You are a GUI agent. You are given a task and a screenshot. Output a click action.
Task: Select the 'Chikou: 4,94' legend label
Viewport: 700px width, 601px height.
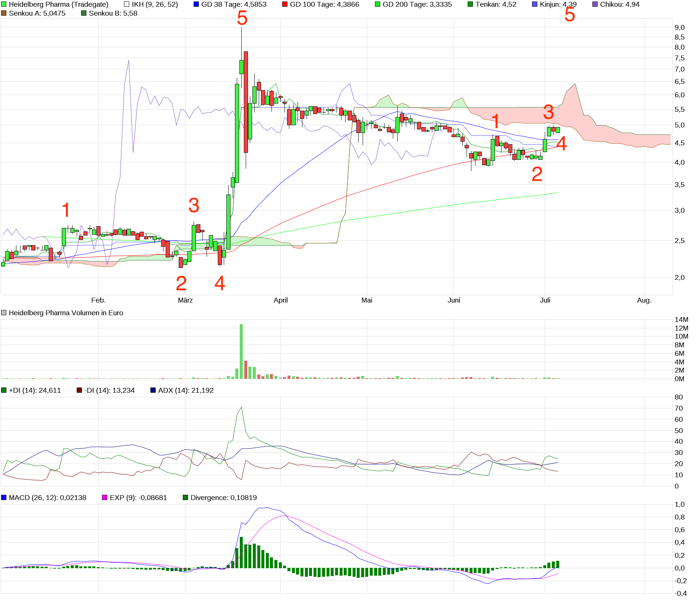tap(620, 4)
